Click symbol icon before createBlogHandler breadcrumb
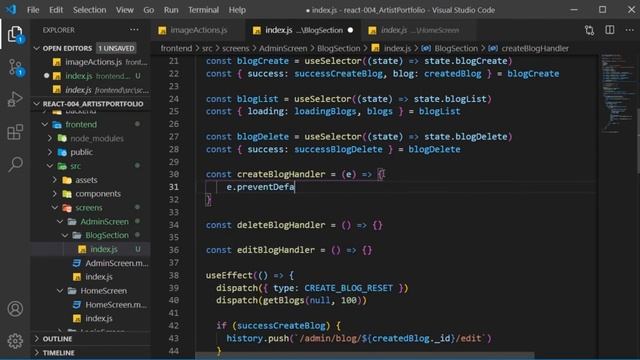Viewport: 640px width, 360px height. [x=493, y=48]
